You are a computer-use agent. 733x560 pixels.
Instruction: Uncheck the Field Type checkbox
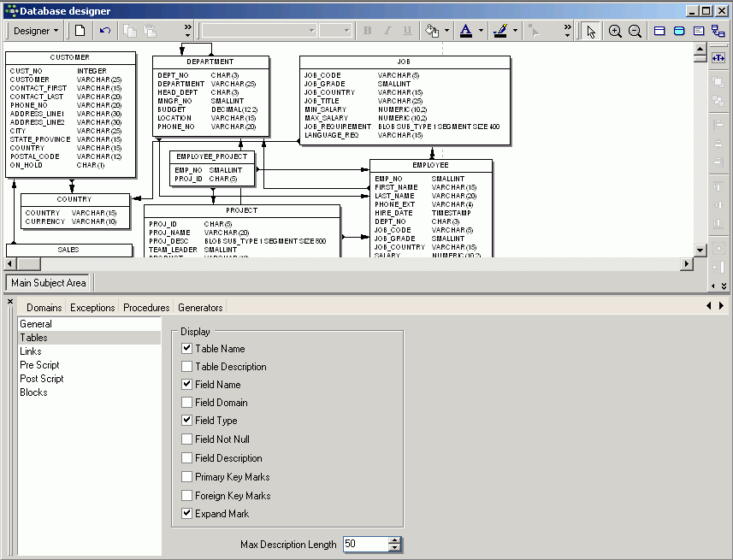click(x=186, y=421)
